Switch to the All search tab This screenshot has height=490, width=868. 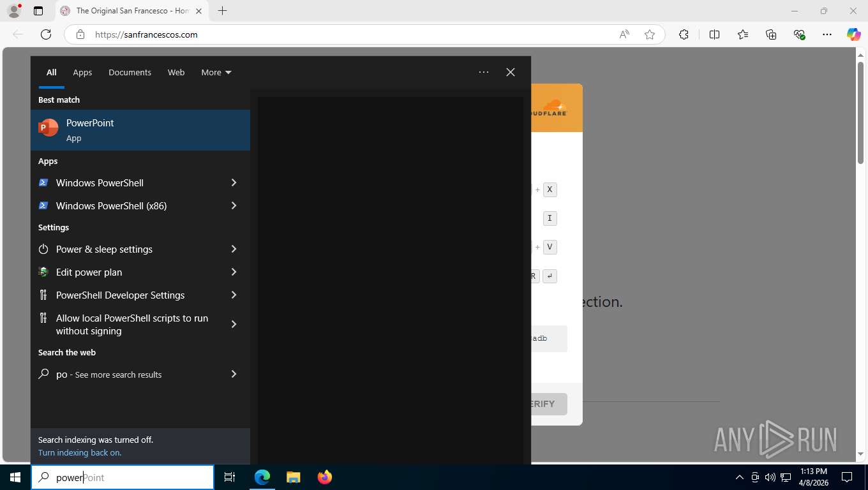click(x=51, y=73)
